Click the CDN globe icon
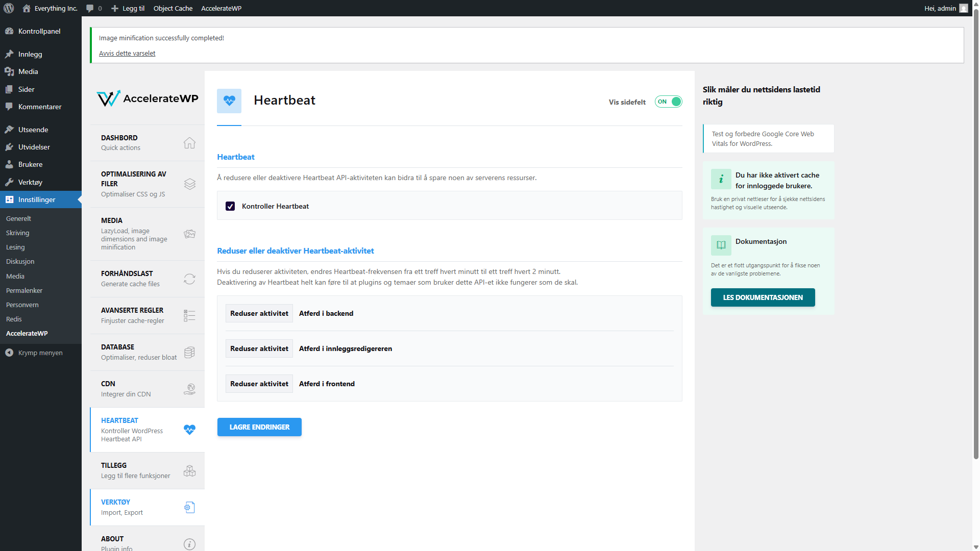The height and width of the screenshot is (551, 980). click(189, 389)
